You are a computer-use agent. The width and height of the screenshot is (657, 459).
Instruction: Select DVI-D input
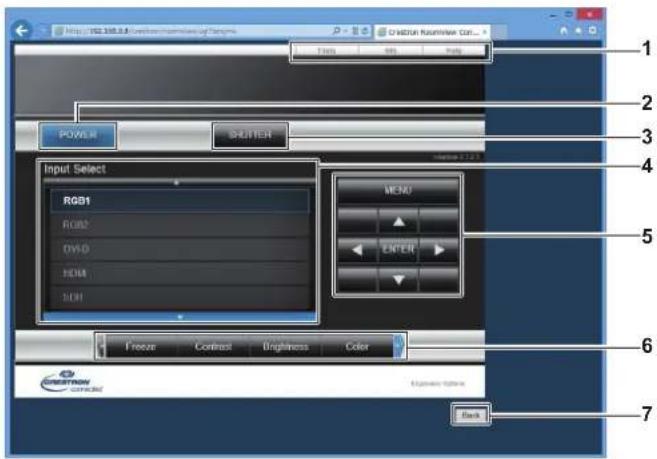(180, 249)
